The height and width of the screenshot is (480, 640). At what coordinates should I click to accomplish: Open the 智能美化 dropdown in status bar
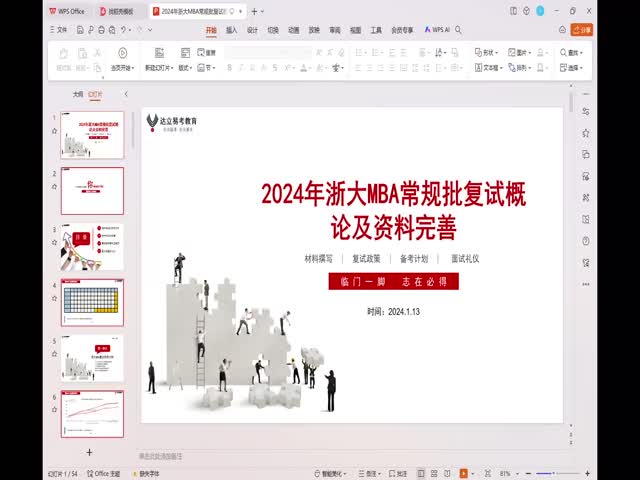(330, 473)
